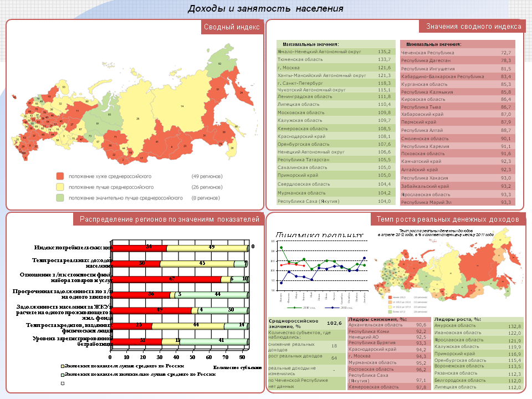Select the 'Ленинградская область' row

click(x=336, y=96)
